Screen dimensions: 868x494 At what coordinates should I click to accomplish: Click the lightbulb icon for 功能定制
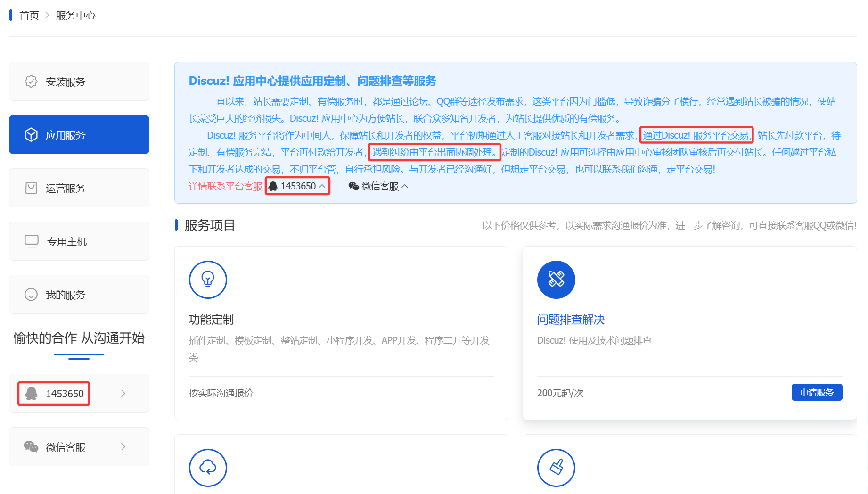tap(208, 280)
